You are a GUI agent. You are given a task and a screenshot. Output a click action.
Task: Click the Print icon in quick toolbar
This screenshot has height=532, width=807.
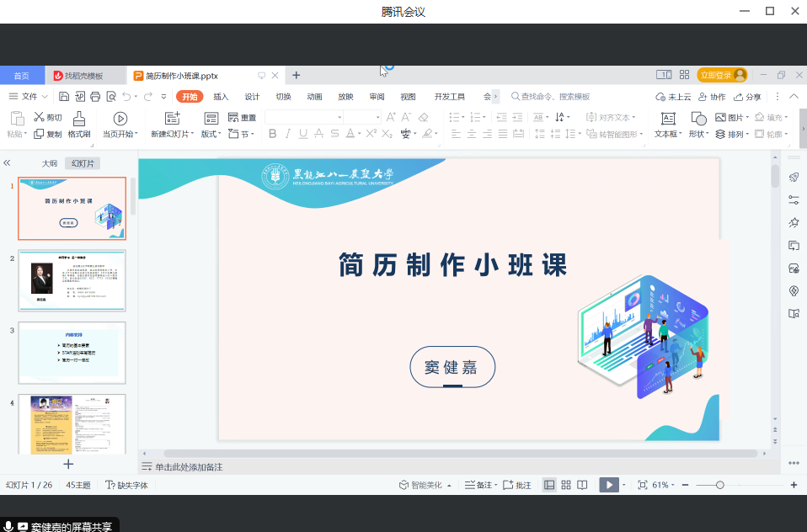95,97
